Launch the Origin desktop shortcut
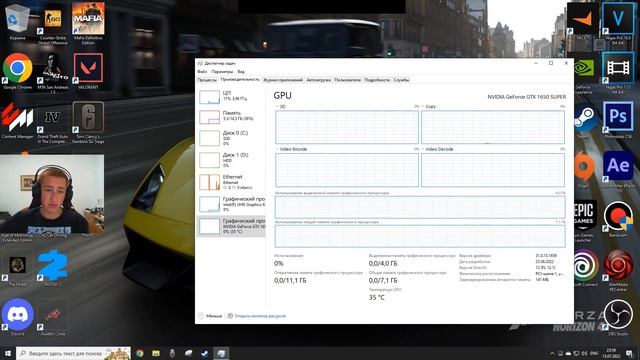Image resolution: width=640 pixels, height=360 pixels. coord(584,169)
